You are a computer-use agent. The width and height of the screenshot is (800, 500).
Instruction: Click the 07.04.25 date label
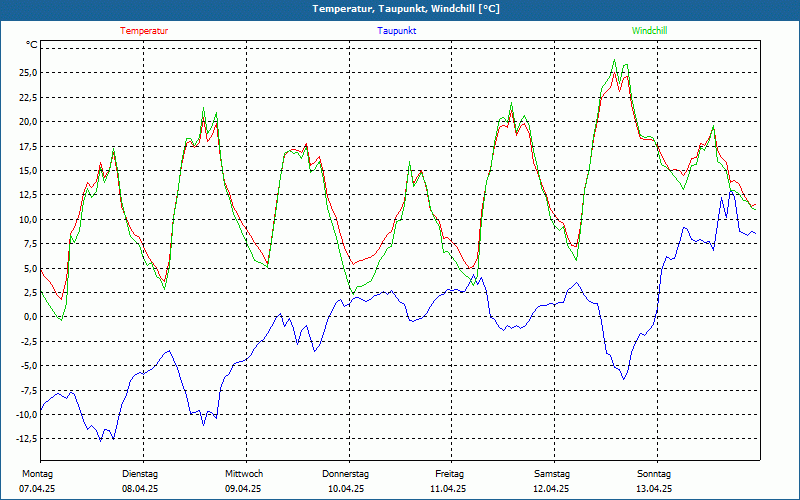pos(37,489)
